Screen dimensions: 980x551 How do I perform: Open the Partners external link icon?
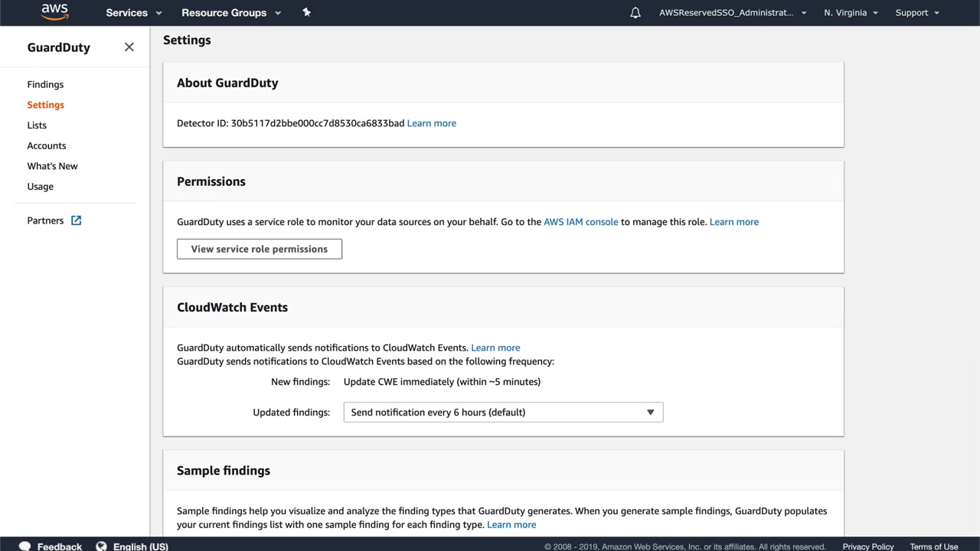76,220
